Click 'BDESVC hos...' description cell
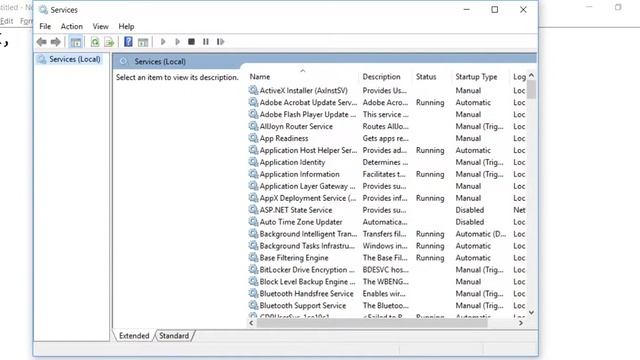The width and height of the screenshot is (640, 360). coord(386,269)
